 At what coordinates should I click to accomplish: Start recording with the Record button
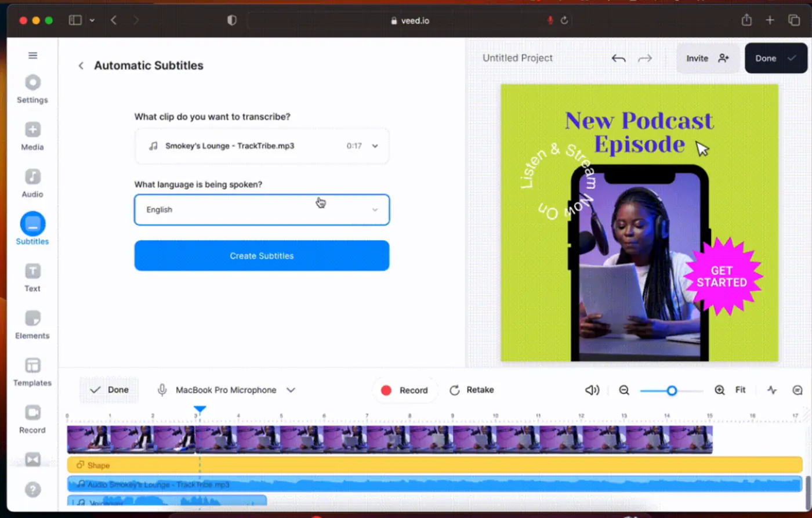[404, 390]
